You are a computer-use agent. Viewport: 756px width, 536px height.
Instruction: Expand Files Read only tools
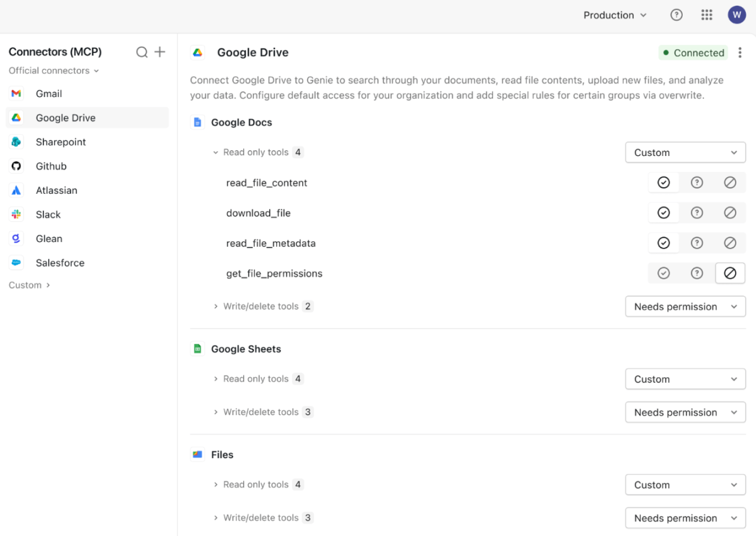258,485
